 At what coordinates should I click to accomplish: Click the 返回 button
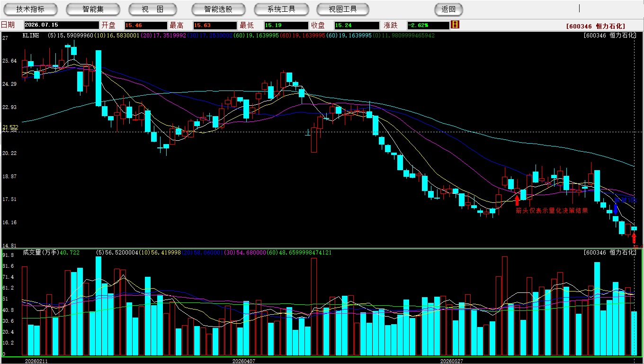coord(448,9)
